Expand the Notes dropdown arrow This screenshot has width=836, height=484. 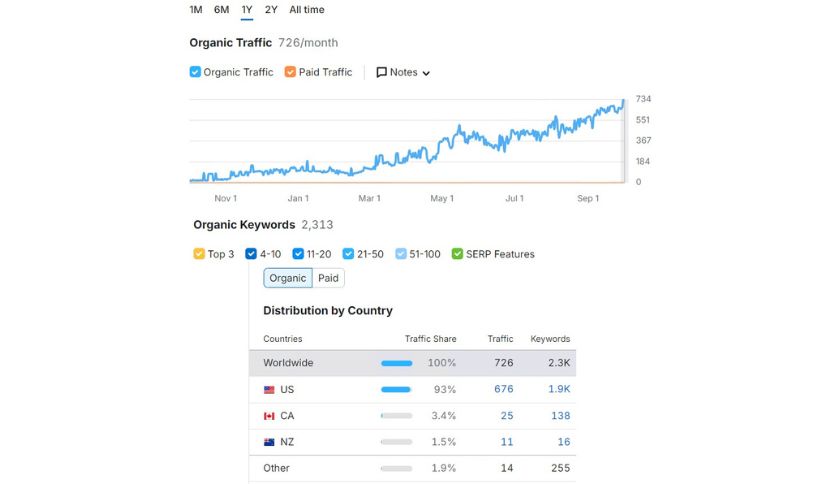pos(427,73)
